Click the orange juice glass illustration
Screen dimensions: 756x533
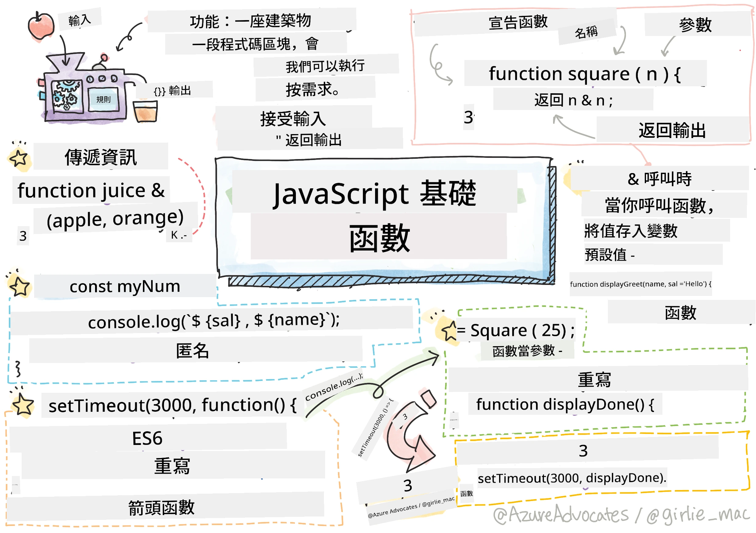tap(145, 111)
